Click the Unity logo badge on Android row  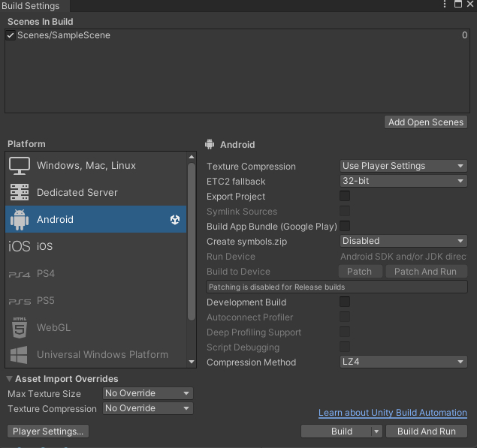tap(175, 219)
